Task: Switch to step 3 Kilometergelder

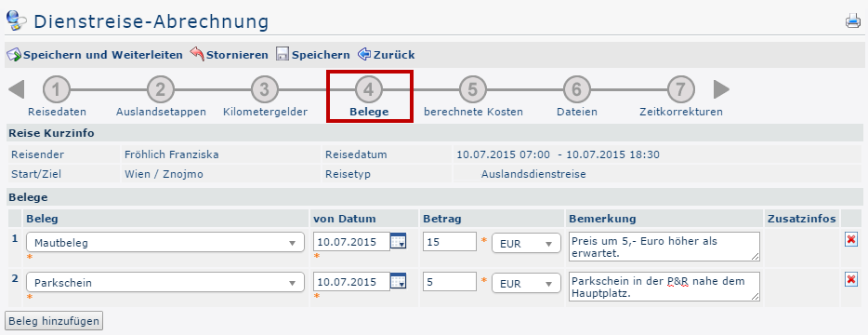Action: click(265, 97)
